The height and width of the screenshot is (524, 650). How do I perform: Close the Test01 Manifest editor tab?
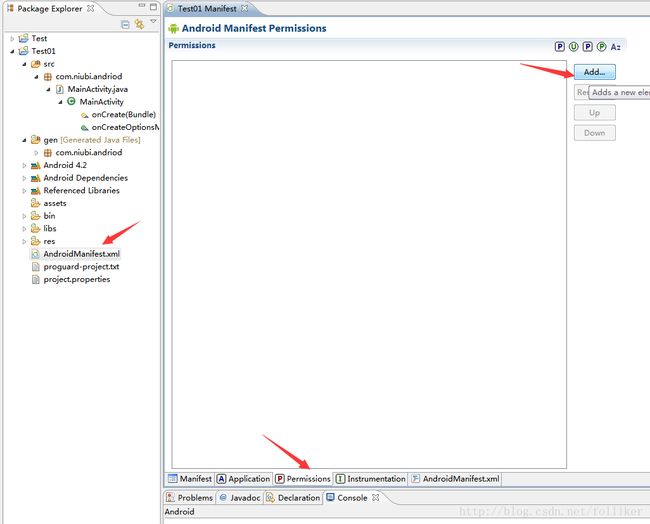pyautogui.click(x=245, y=8)
